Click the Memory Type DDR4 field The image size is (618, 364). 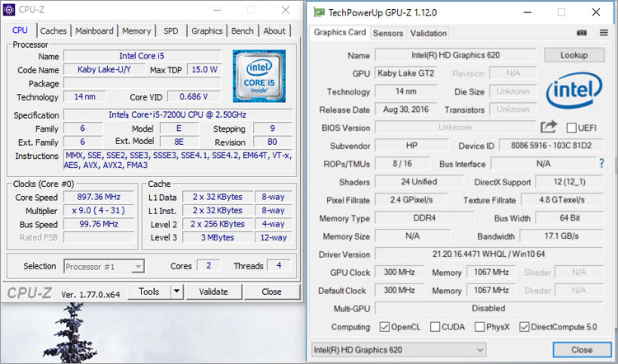click(x=424, y=218)
